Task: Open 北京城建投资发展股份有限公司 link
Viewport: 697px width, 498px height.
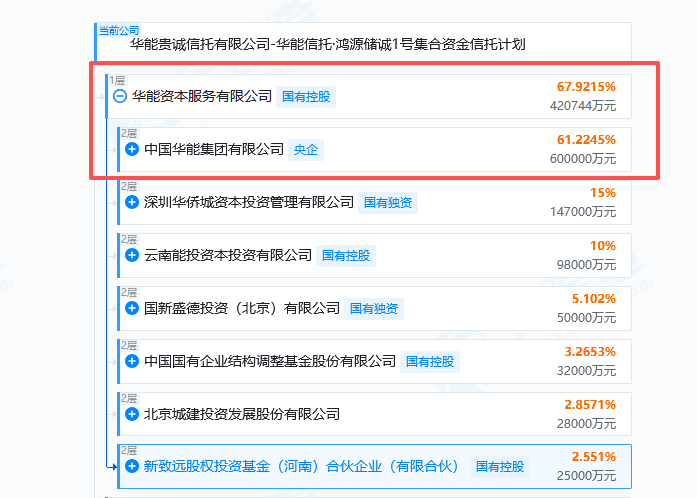Action: point(242,414)
